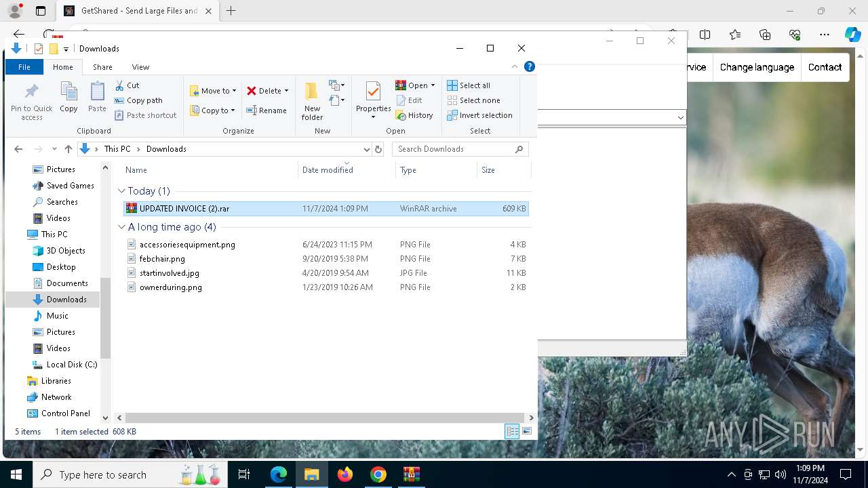Click Copy path in Clipboard group
Screen dimensions: 868x488
tap(139, 100)
